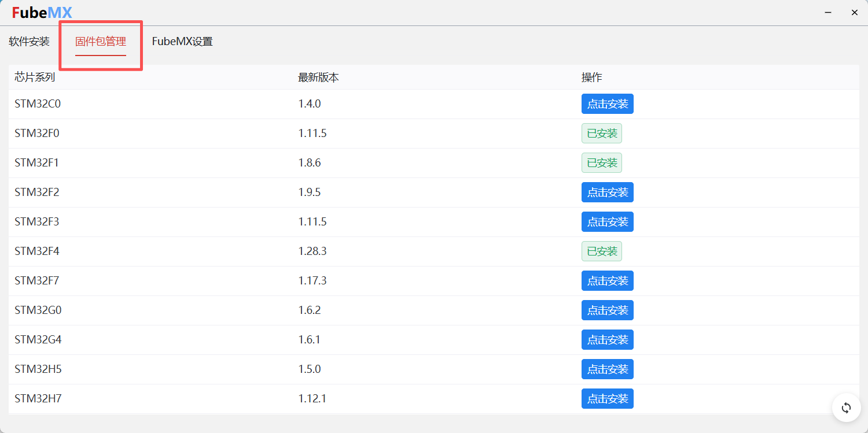Click 点击安装 in the STM32F7 row
The width and height of the screenshot is (868, 433).
click(608, 281)
